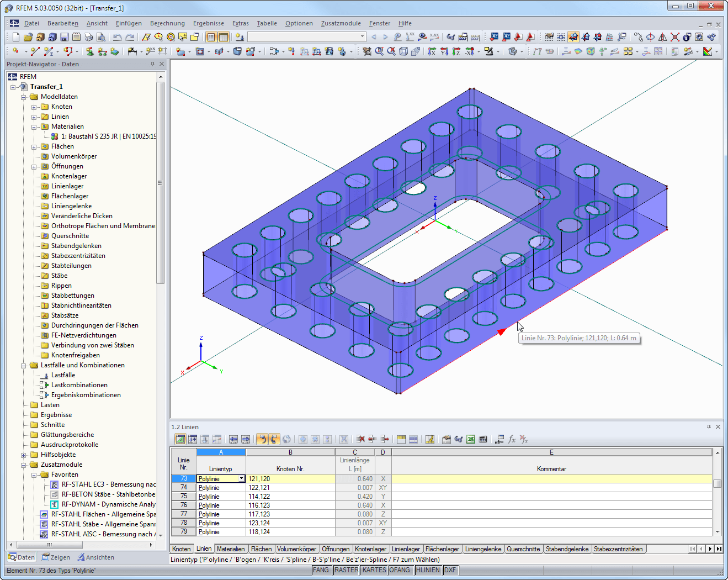Click the dimension tool icon
The image size is (728, 580).
(132, 51)
